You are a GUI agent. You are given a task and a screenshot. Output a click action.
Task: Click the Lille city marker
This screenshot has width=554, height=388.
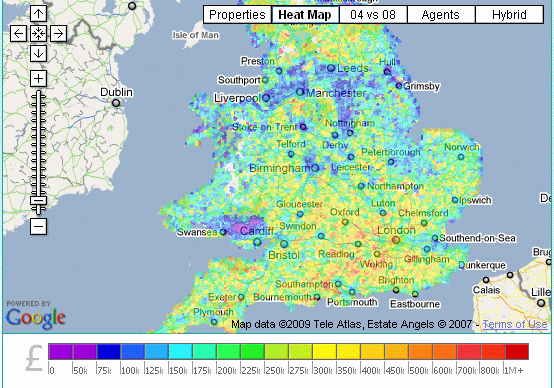(541, 303)
